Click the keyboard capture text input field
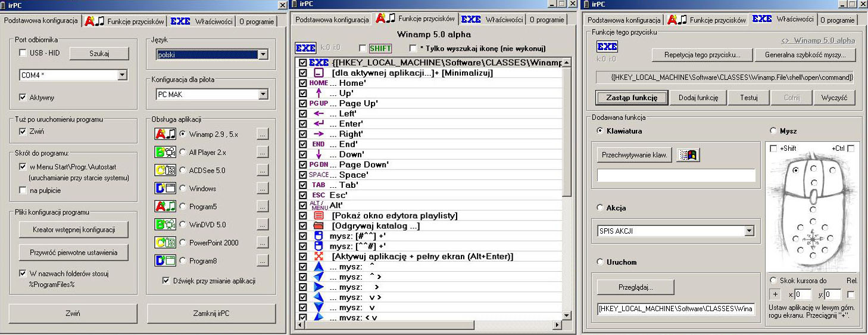This screenshot has height=335, width=868. click(x=676, y=175)
